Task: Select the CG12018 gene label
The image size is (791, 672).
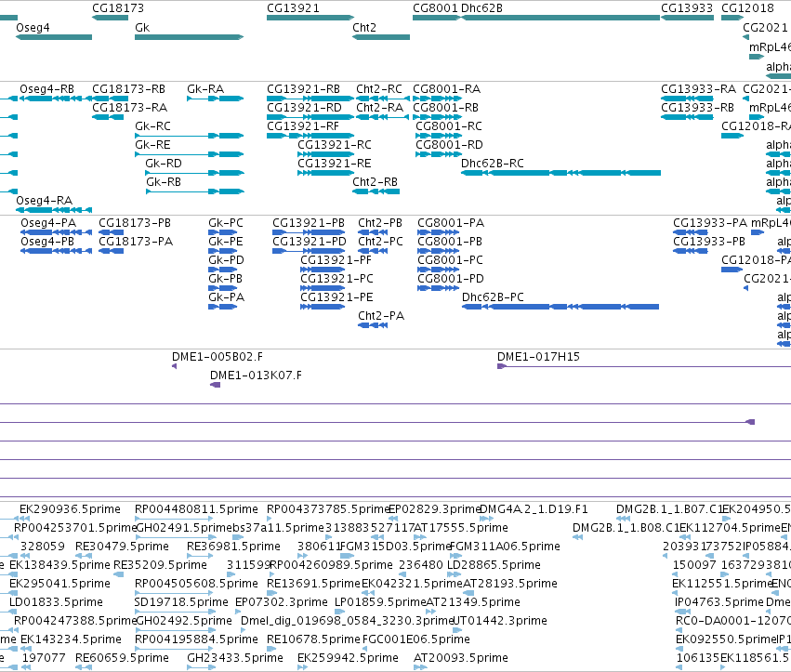Action: coord(747,8)
